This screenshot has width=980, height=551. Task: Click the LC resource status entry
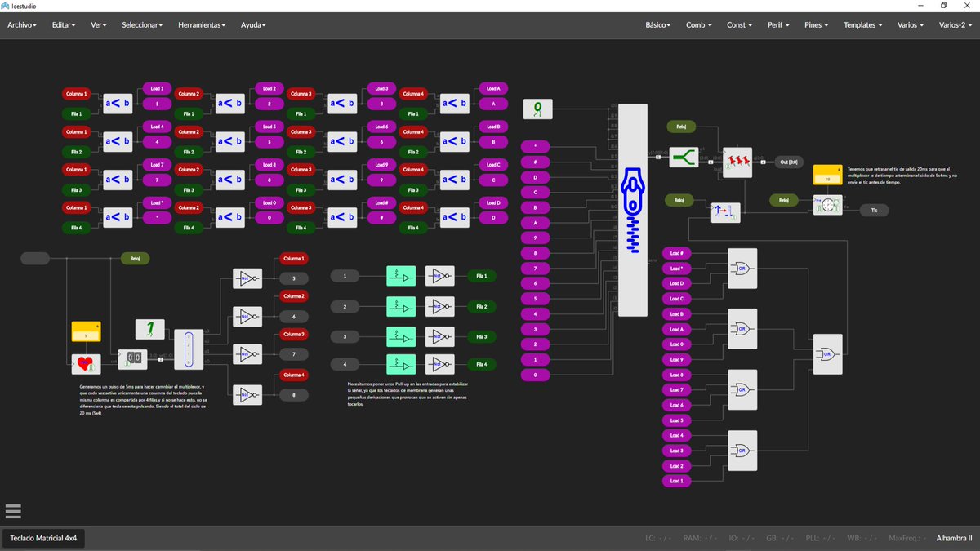pos(660,539)
